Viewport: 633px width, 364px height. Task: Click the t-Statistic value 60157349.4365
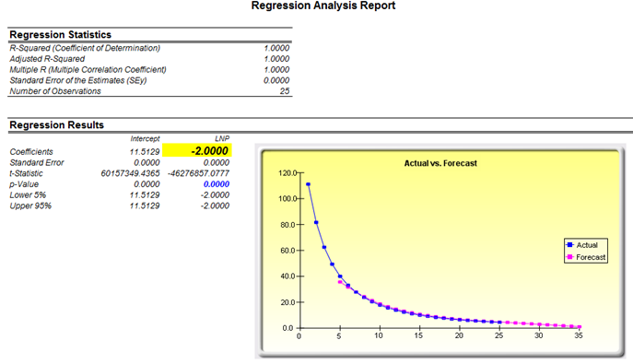130,173
